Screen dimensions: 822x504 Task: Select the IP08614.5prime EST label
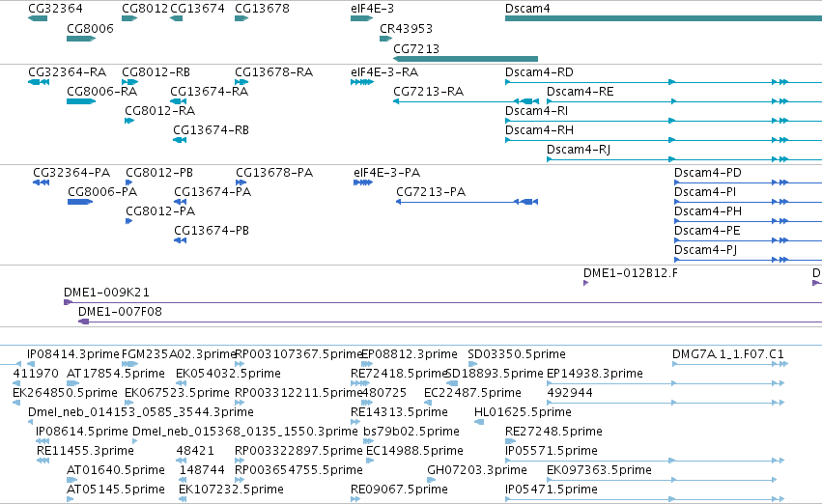tap(82, 432)
